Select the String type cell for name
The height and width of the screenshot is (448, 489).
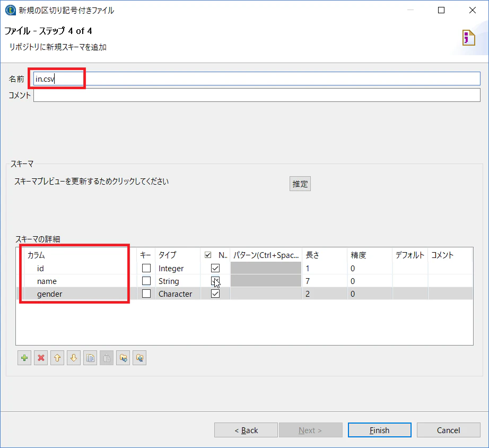point(178,281)
